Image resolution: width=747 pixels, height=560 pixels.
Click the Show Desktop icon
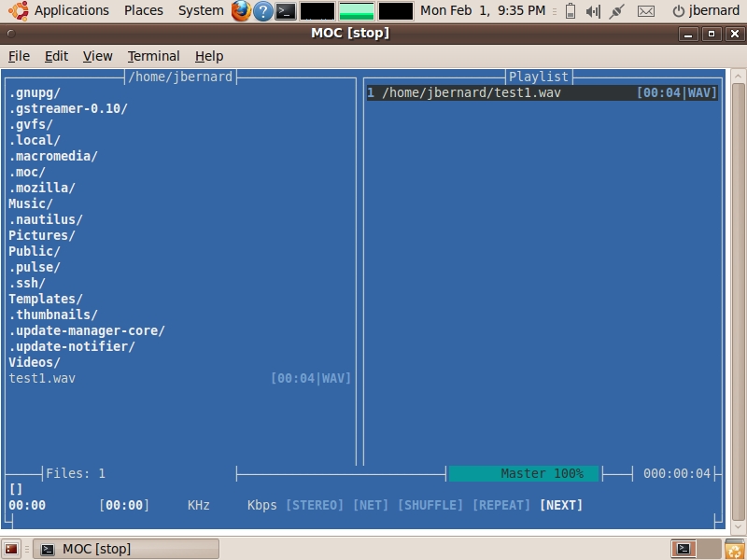point(11,549)
